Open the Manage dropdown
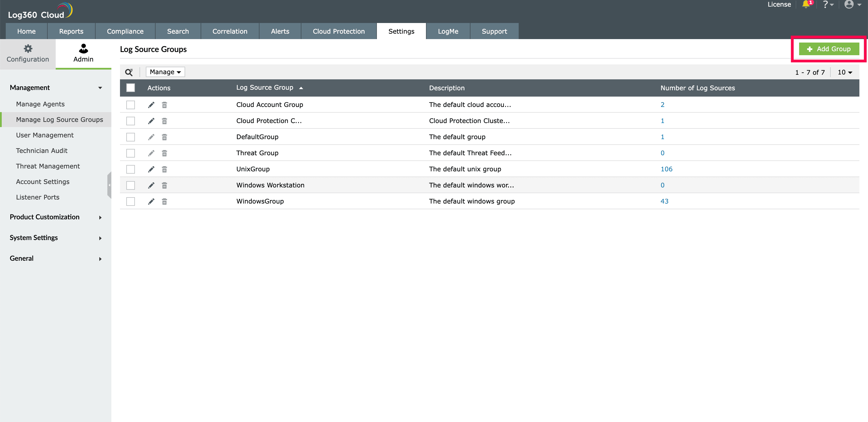Screen dimensions: 868x422 coord(165,72)
